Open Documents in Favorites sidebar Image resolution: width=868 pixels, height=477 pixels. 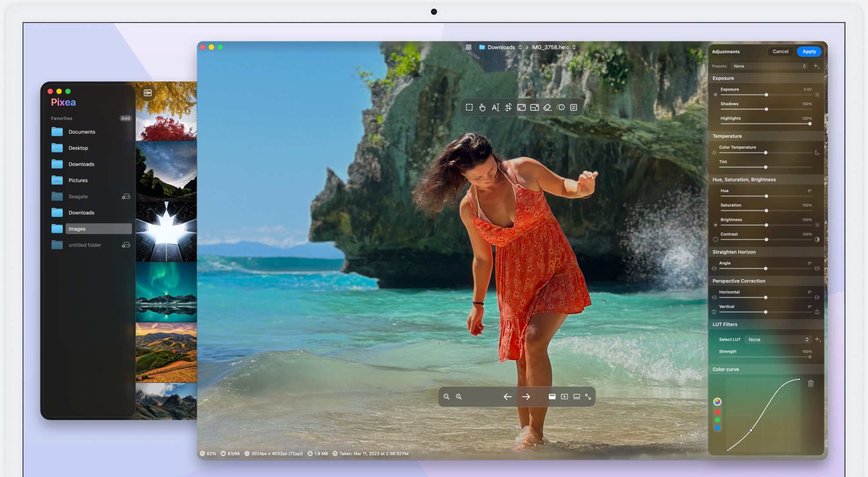coord(82,132)
